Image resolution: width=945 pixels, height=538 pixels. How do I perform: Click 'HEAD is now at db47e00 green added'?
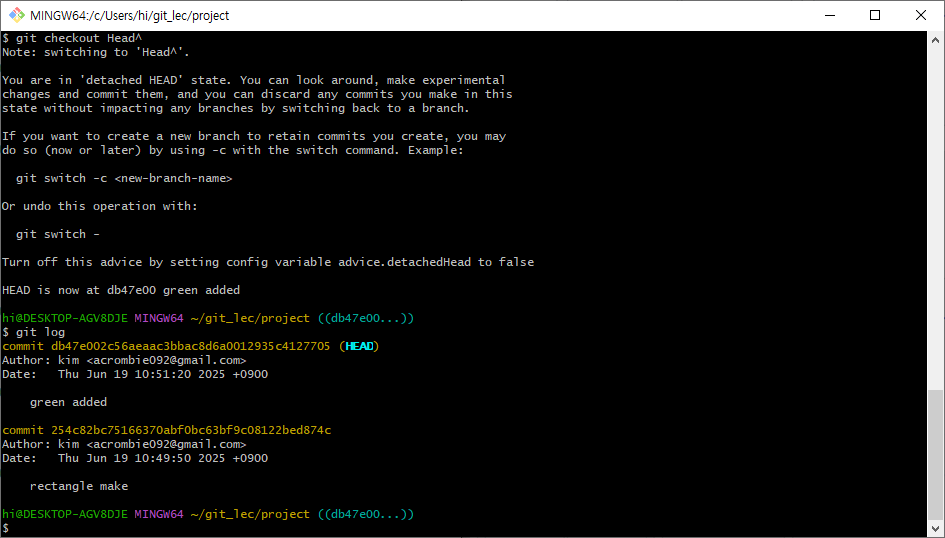[121, 290]
